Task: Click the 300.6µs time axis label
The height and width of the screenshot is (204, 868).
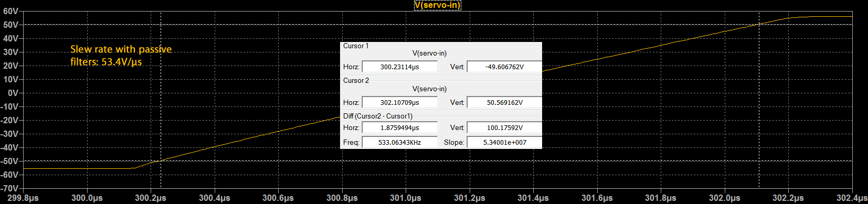Action: coord(278,198)
